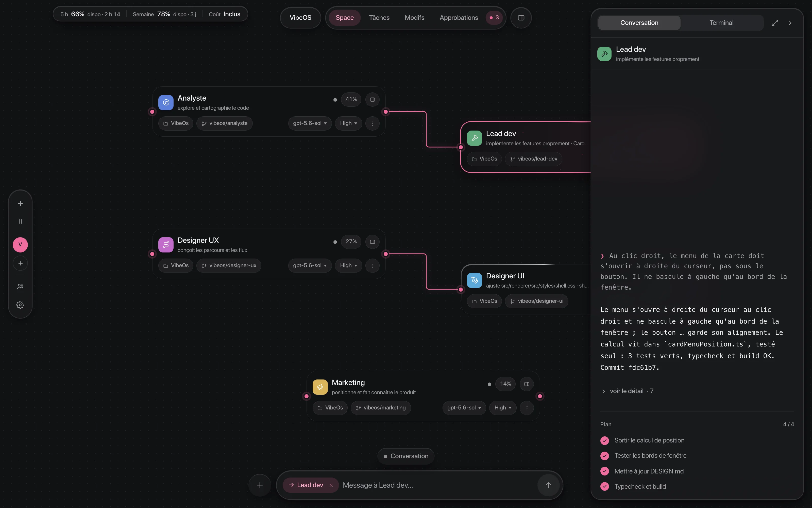The height and width of the screenshot is (508, 812).
Task: Open settings gear in left sidebar
Action: (x=21, y=305)
